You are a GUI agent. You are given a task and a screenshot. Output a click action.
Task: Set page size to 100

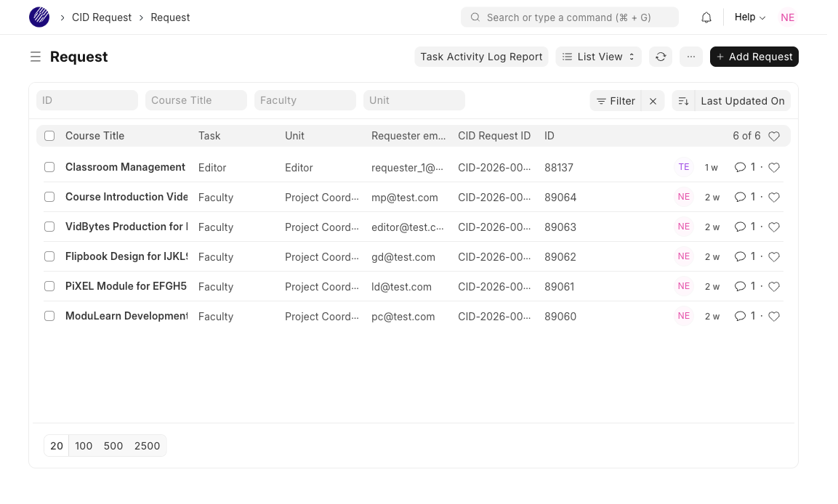(x=84, y=446)
